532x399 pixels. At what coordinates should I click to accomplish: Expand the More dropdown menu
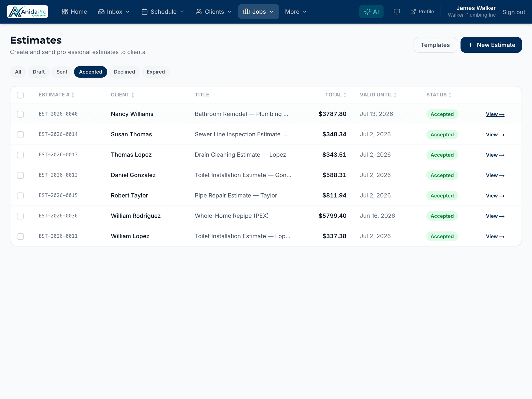pos(296,12)
